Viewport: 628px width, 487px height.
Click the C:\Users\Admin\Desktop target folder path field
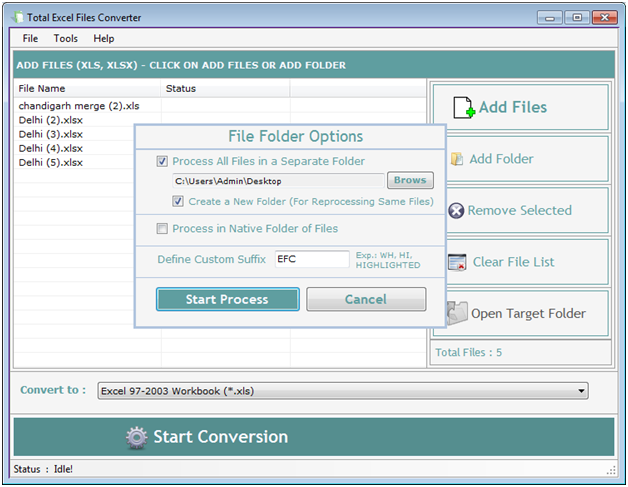coord(278,181)
